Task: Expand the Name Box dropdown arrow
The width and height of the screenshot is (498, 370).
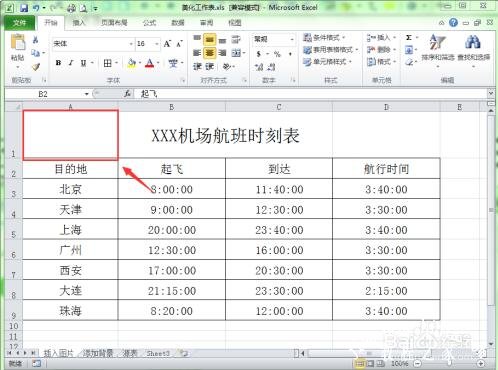Action: point(87,94)
